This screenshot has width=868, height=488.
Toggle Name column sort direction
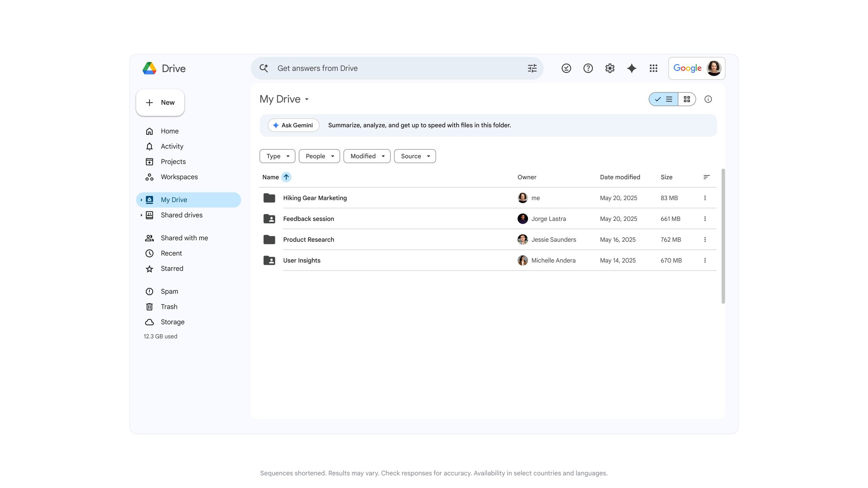click(x=286, y=177)
